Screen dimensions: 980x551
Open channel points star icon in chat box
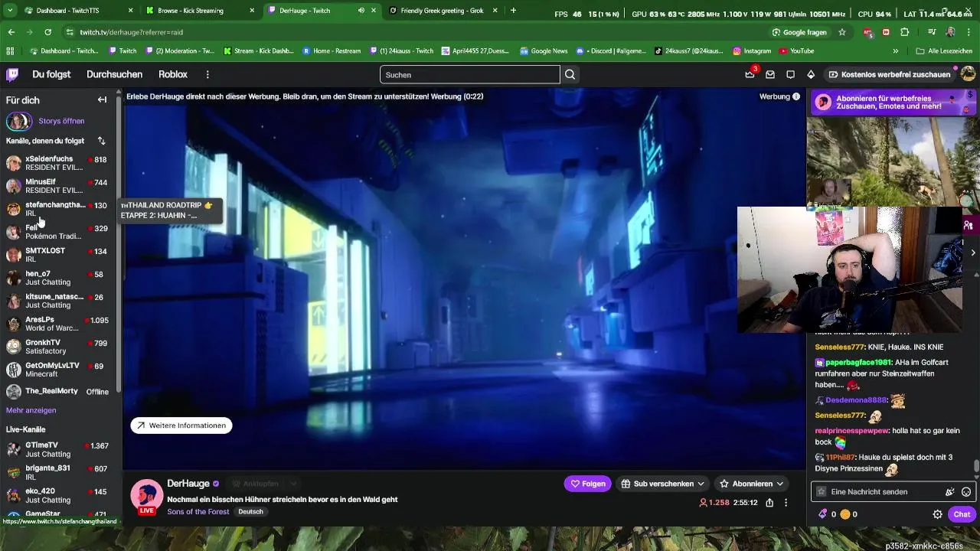[822, 492]
